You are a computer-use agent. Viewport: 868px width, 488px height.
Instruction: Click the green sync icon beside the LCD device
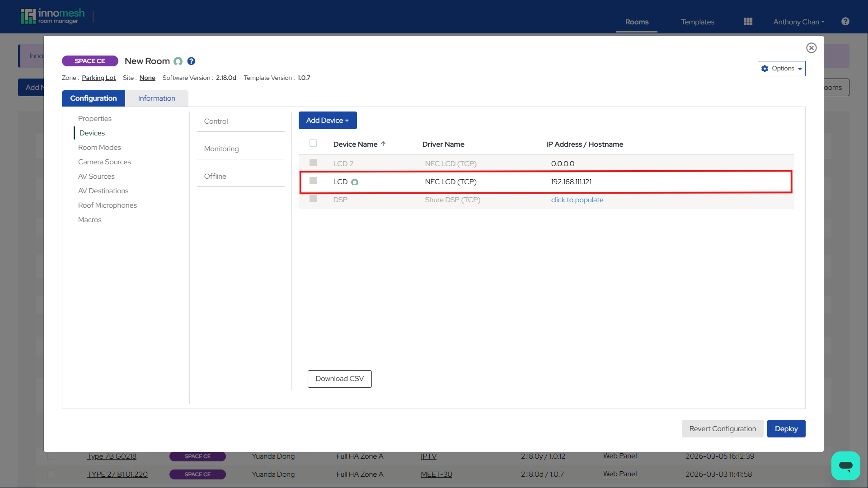[x=355, y=182]
